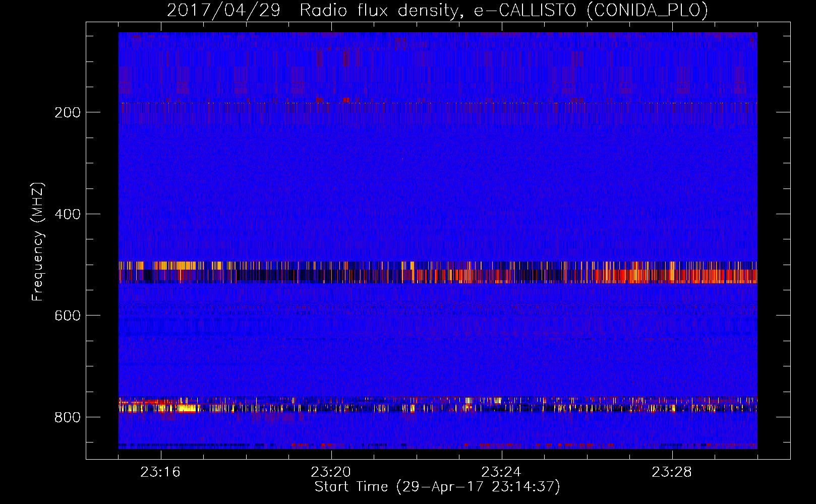Click the 200 frequency tick label
The image size is (816, 504).
click(x=68, y=112)
